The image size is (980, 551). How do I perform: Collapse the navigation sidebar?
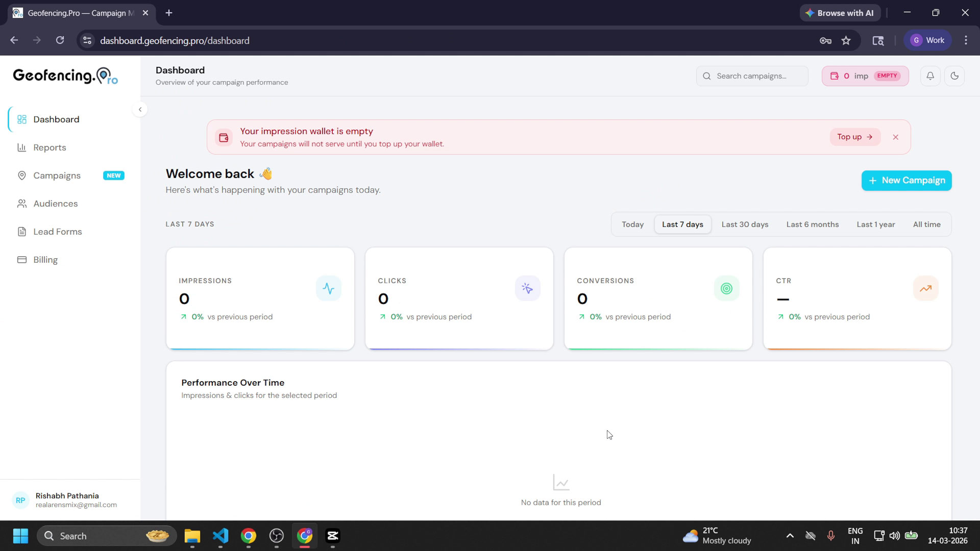(140, 109)
